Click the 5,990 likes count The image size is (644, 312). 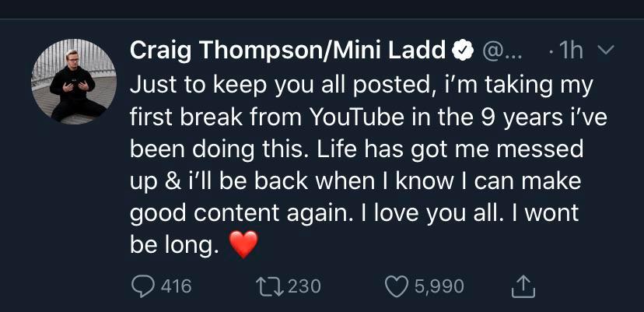(439, 286)
